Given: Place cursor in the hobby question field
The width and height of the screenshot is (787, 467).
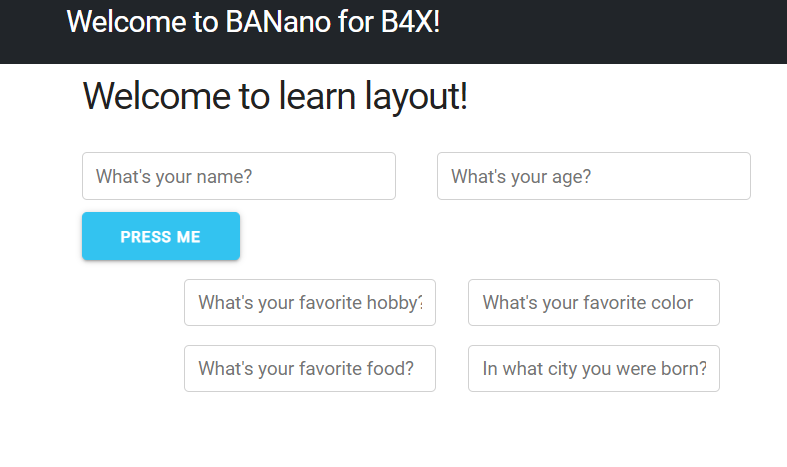Looking at the screenshot, I should point(309,302).
